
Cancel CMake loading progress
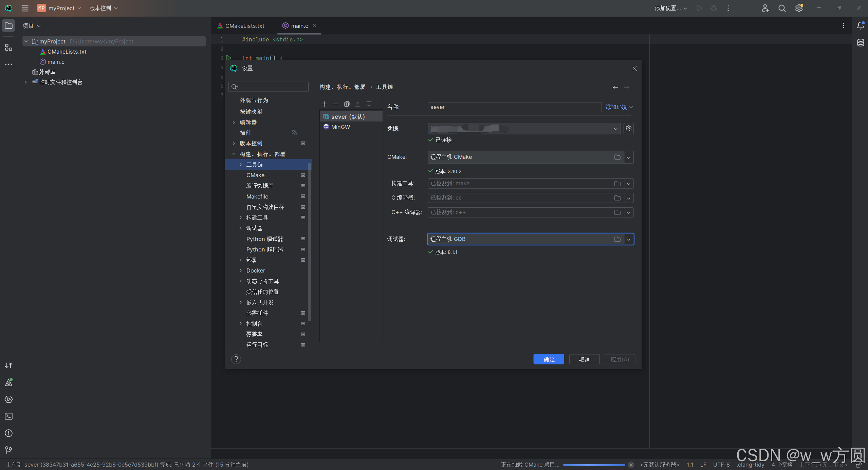pos(631,465)
